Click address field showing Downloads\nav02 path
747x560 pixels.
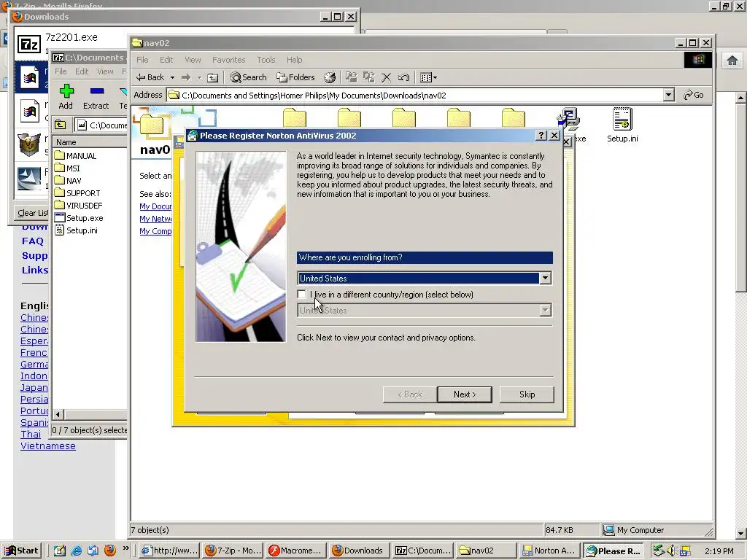415,95
